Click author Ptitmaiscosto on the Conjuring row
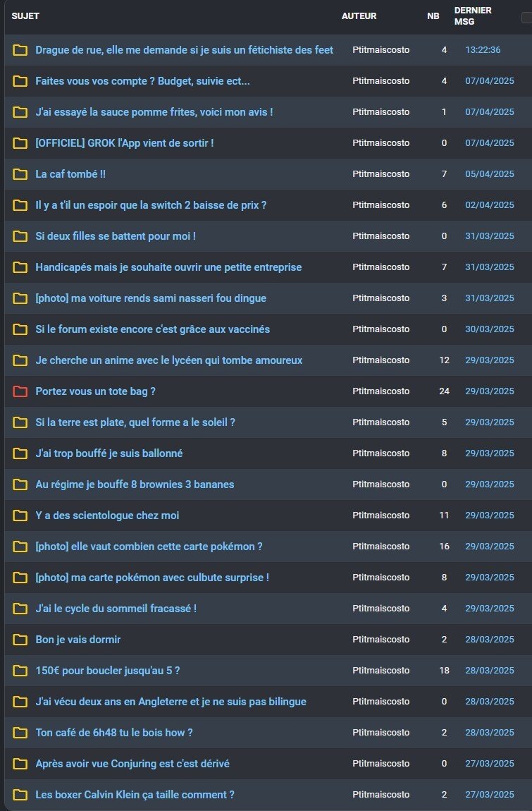532x811 pixels. coord(381,764)
